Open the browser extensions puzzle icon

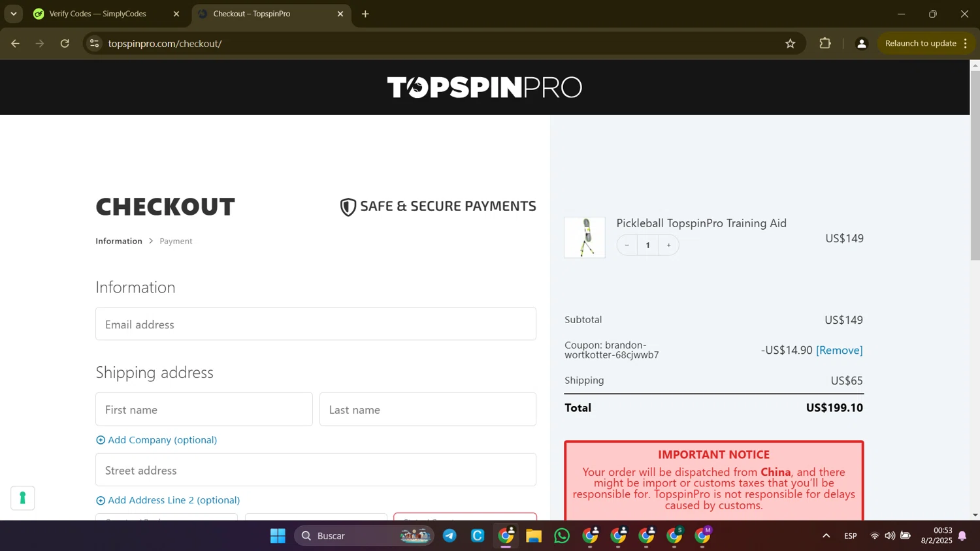825,44
